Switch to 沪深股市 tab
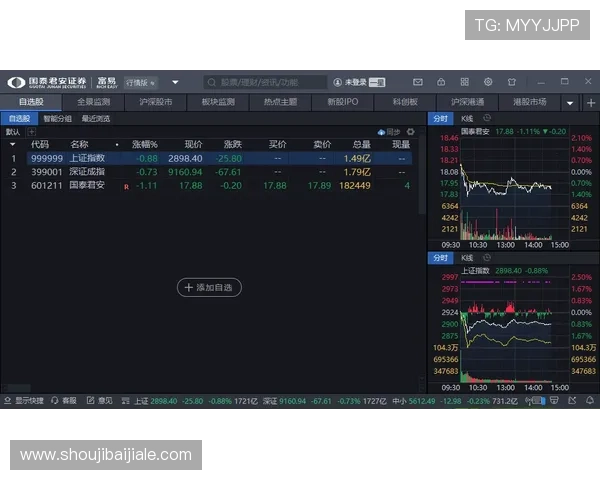The image size is (600, 480). (x=155, y=102)
